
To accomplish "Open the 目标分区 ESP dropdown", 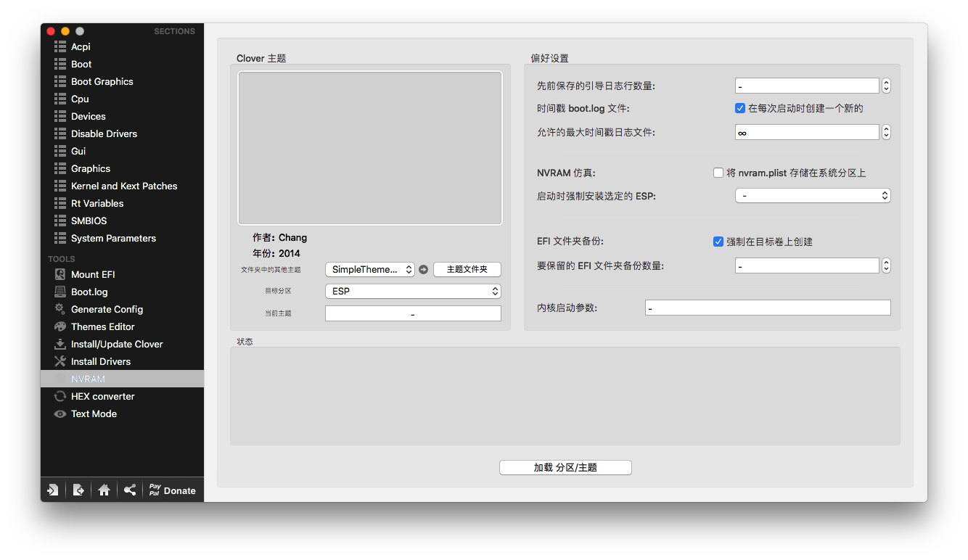I will [413, 291].
